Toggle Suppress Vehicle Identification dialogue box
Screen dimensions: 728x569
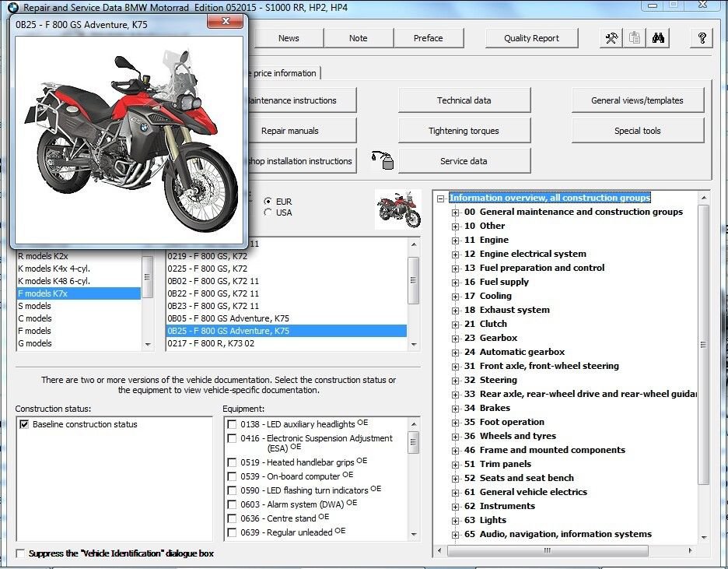(x=20, y=553)
